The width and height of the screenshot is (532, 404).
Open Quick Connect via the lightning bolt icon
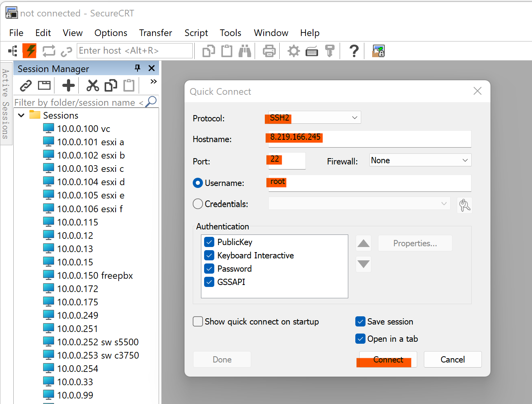click(x=29, y=50)
